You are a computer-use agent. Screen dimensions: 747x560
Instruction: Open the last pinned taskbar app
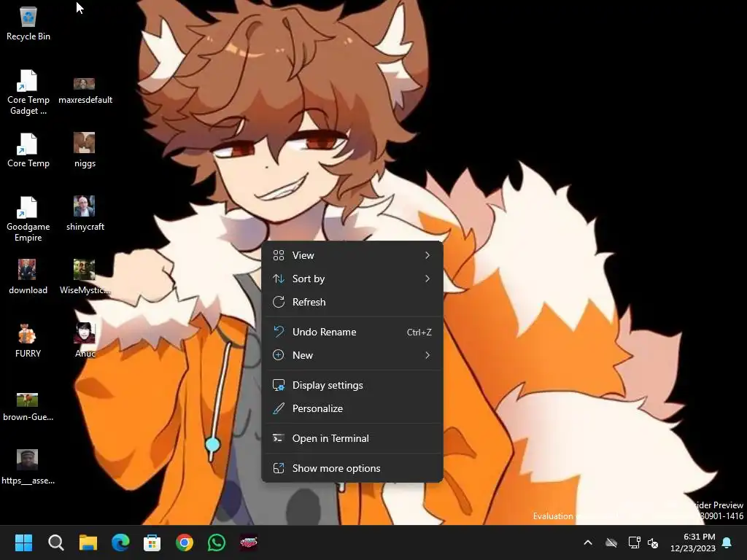click(x=249, y=542)
